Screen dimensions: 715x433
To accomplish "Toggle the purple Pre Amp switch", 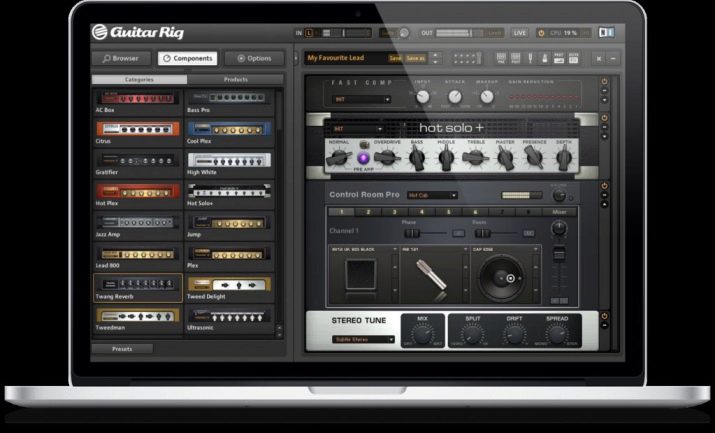I will tap(363, 158).
